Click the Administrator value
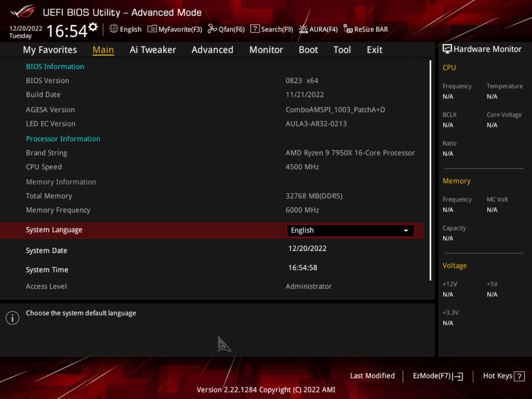Screen dimensions: 532x399 point(309,286)
